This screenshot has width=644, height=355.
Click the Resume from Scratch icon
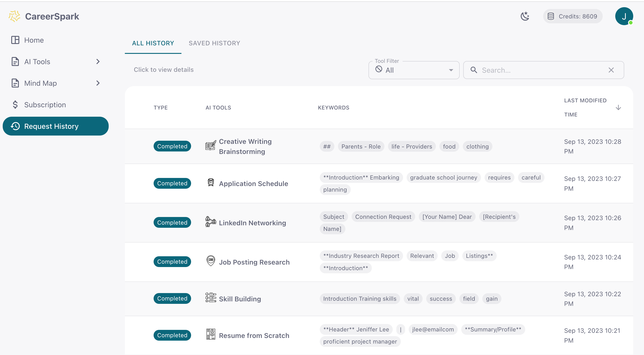pyautogui.click(x=211, y=335)
